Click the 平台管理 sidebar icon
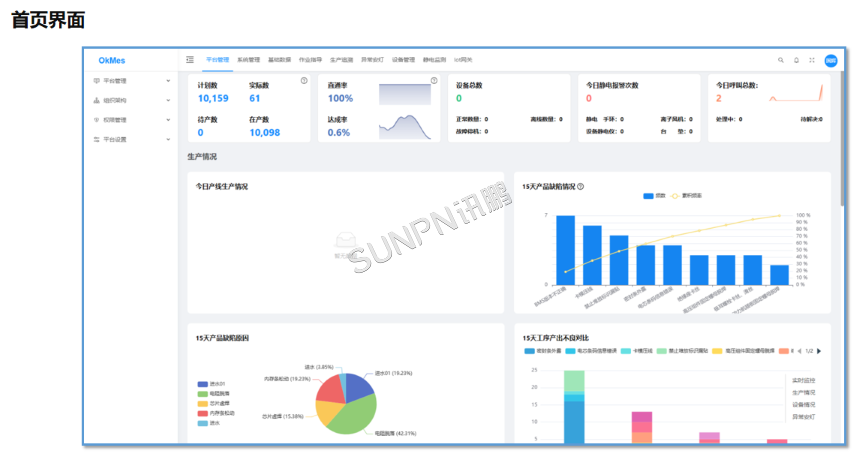Viewport: 860px width, 454px height. (97, 81)
